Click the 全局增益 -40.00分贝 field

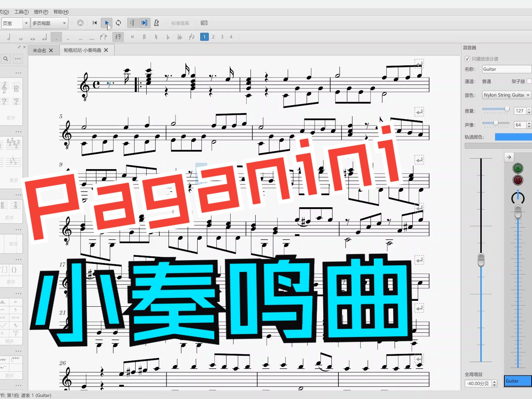coord(481,383)
